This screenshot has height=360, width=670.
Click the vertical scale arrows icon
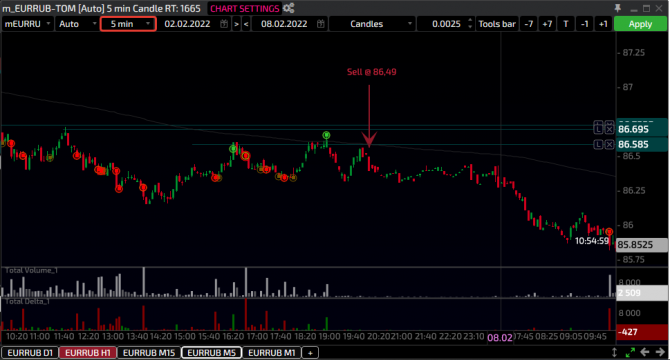614,352
